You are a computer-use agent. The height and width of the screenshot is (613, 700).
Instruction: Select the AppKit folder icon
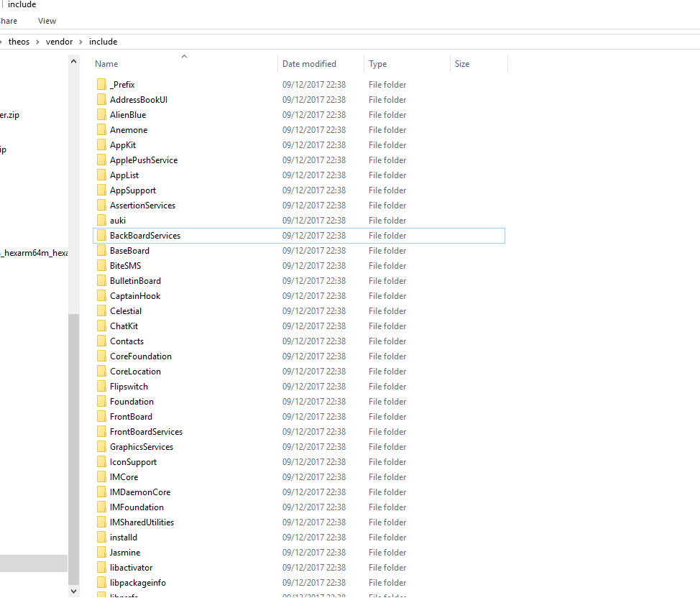click(x=102, y=145)
